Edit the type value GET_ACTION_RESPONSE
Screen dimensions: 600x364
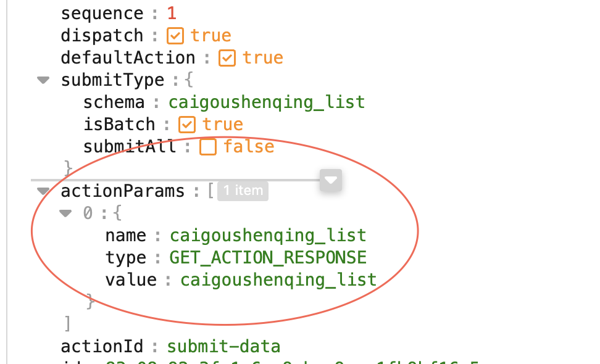coord(269,258)
